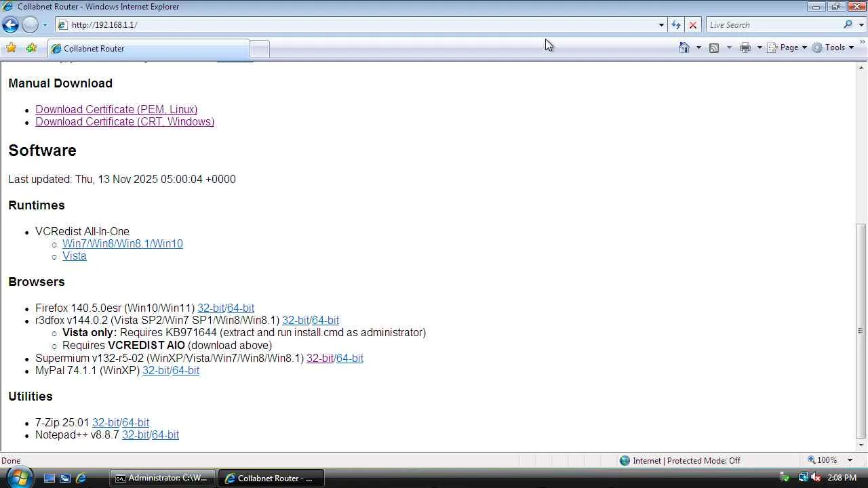Launch Internet Explorer from quick launch
Image resolution: width=868 pixels, height=488 pixels.
81,478
